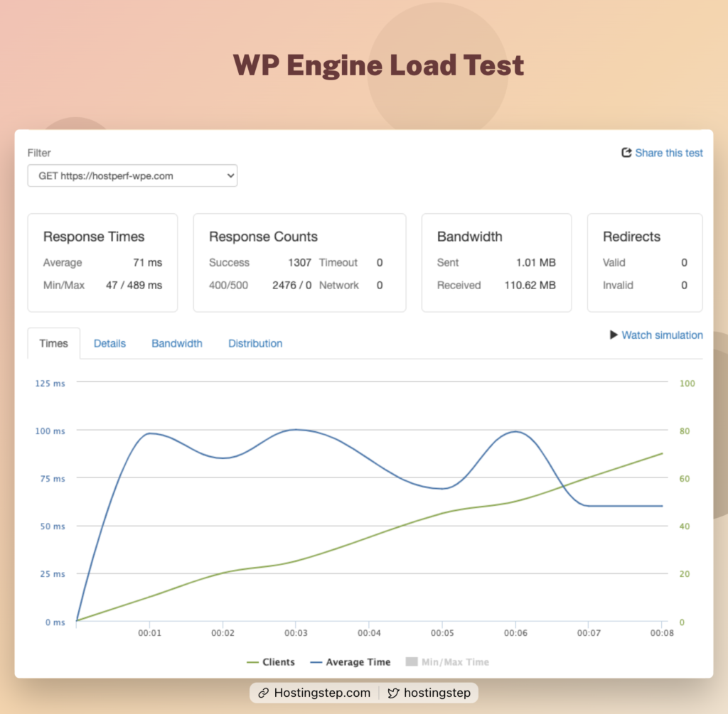The width and height of the screenshot is (728, 714).
Task: Click the Timeout label in Response Counts
Action: [338, 263]
